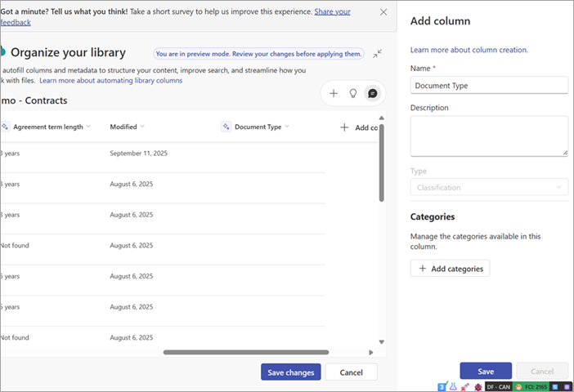The height and width of the screenshot is (392, 574).
Task: Click into the Description text area
Action: pos(489,136)
